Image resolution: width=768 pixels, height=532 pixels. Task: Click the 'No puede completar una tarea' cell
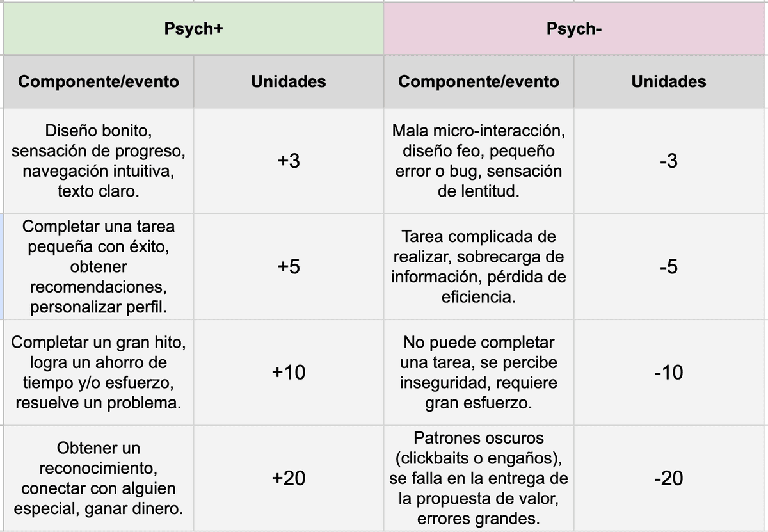click(x=479, y=372)
